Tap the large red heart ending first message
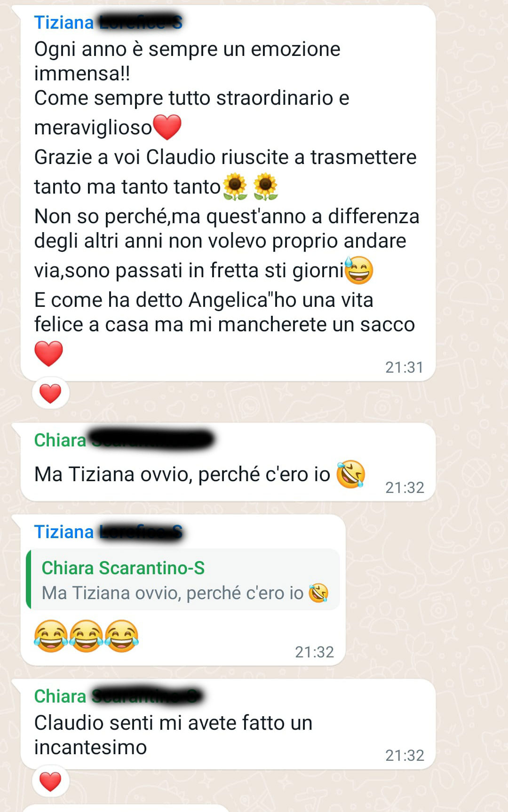508x812 pixels. [x=49, y=353]
